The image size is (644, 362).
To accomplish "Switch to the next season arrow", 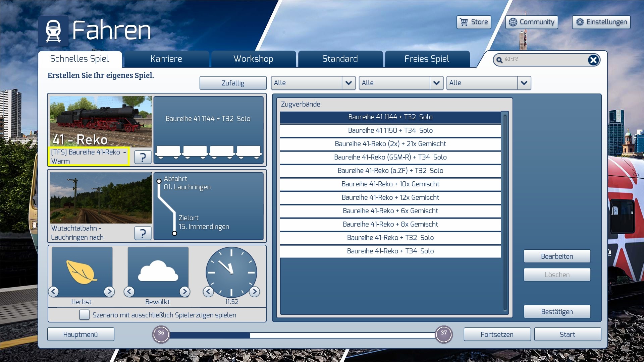I will [x=109, y=292].
